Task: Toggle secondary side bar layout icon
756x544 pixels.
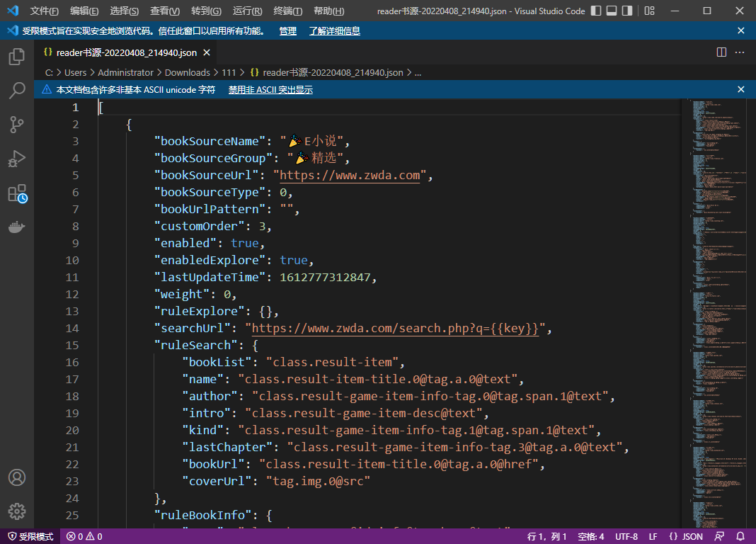Action: (626, 11)
